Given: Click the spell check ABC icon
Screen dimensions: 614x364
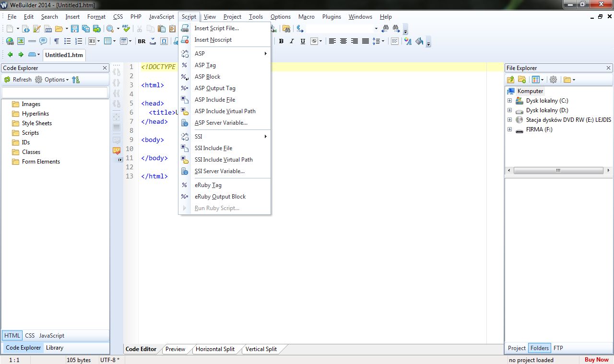Looking at the screenshot, I should [126, 29].
